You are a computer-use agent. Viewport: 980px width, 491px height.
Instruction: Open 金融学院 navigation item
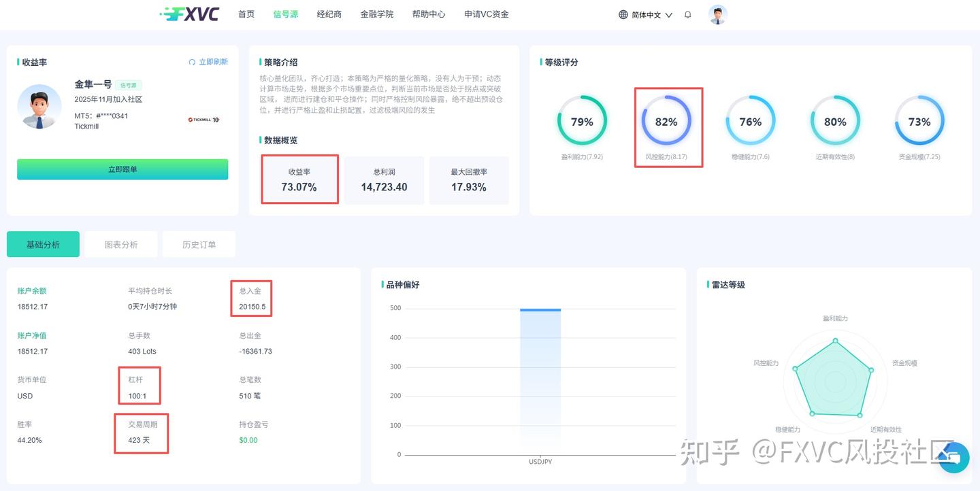(377, 14)
